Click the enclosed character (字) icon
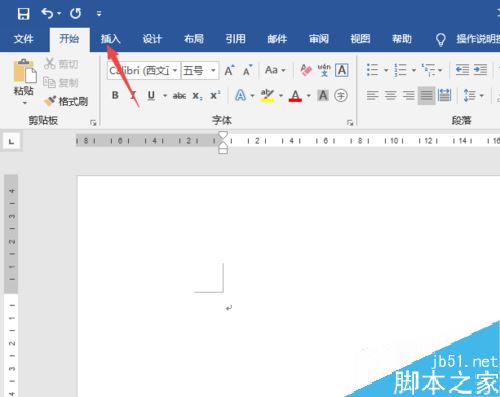The width and height of the screenshot is (500, 397). (341, 96)
